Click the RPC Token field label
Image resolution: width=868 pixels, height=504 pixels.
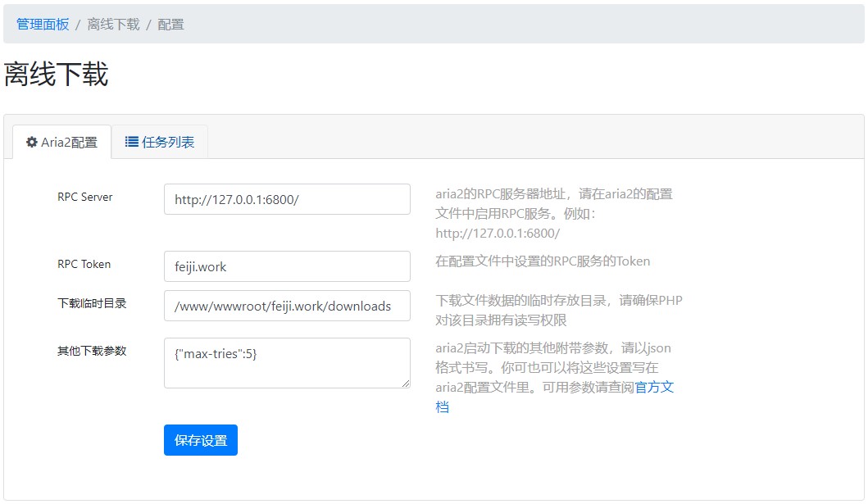[x=84, y=265]
